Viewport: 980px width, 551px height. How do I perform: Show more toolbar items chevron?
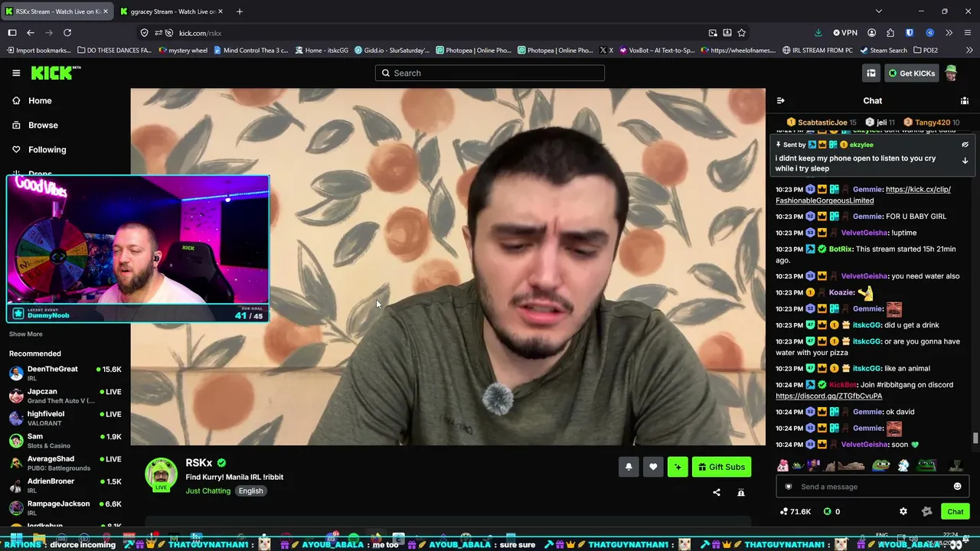(x=949, y=33)
